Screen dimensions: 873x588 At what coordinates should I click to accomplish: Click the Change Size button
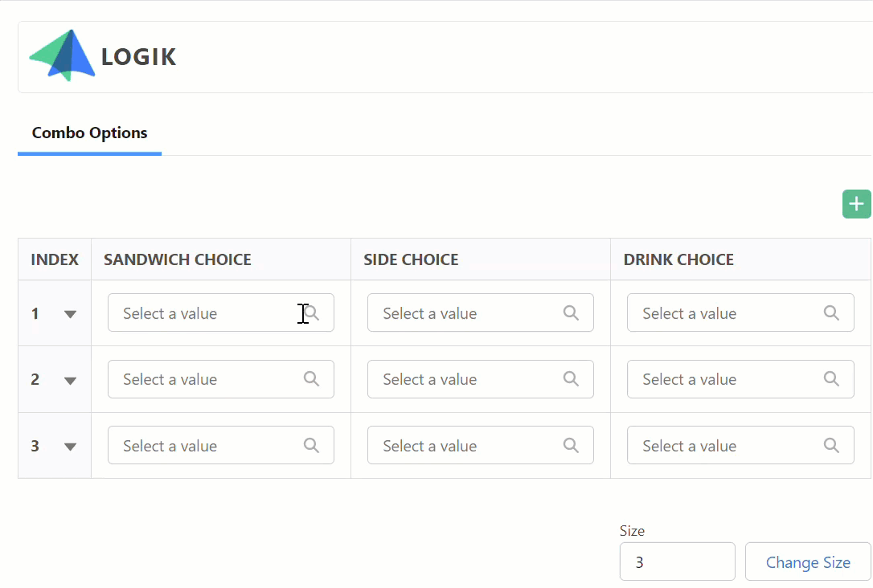pyautogui.click(x=808, y=561)
